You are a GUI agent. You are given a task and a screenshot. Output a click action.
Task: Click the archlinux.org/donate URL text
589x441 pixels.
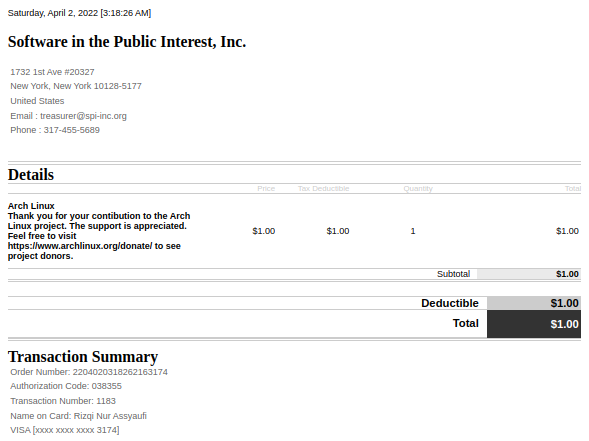(80, 246)
